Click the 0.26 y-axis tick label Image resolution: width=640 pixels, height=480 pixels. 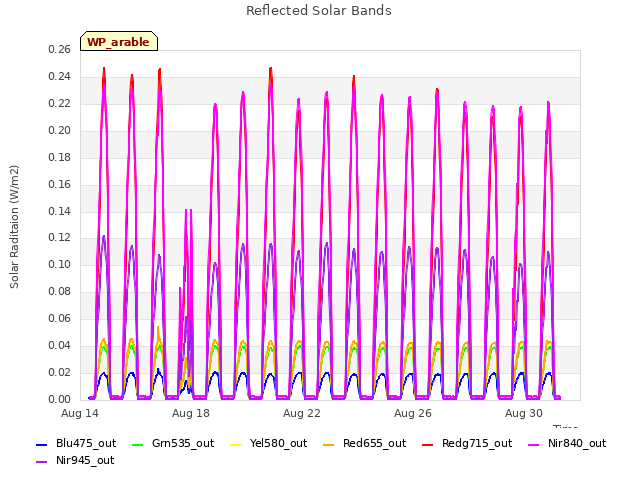[59, 49]
